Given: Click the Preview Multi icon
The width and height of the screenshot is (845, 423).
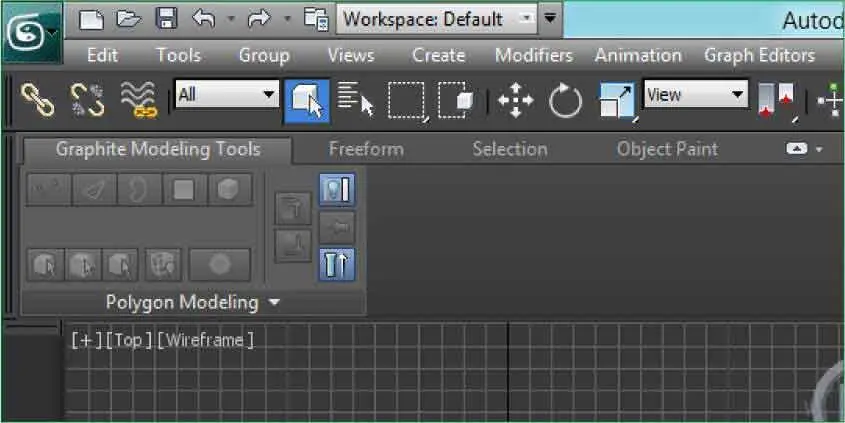Looking at the screenshot, I should point(120,265).
